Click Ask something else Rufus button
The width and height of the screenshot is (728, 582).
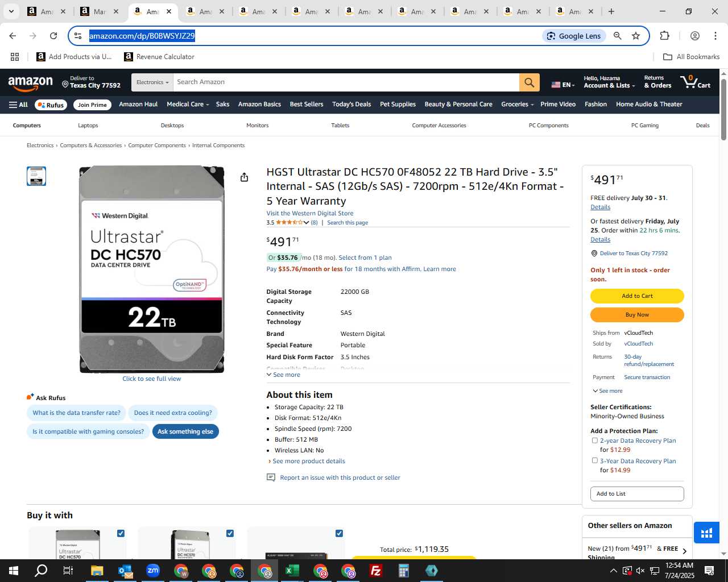coord(185,432)
